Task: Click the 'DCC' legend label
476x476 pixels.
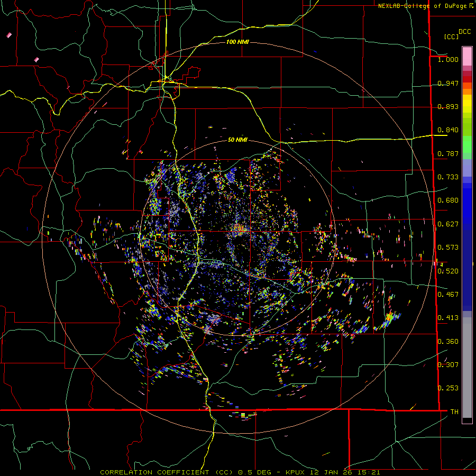Action: click(464, 32)
